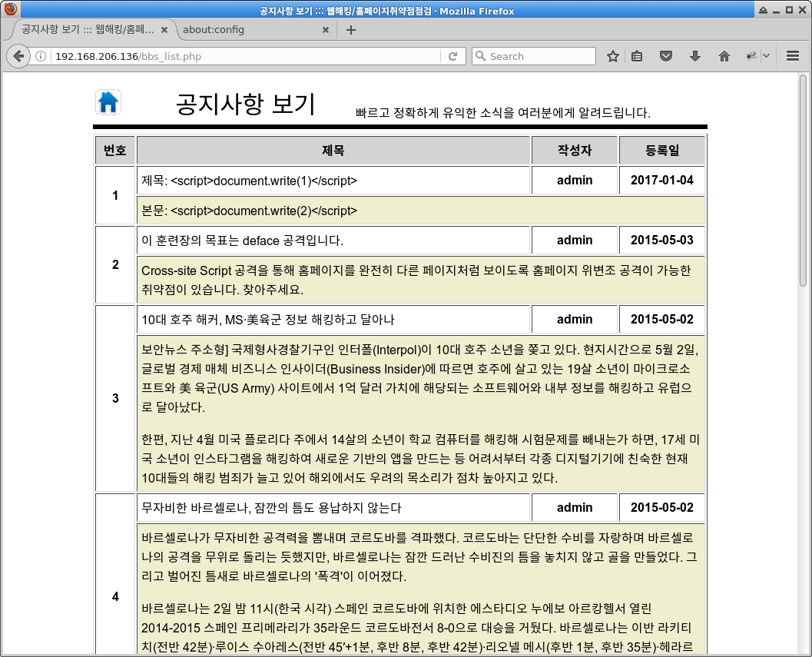This screenshot has height=657, width=812.
Task: Click the row number 3 cell
Action: point(115,398)
